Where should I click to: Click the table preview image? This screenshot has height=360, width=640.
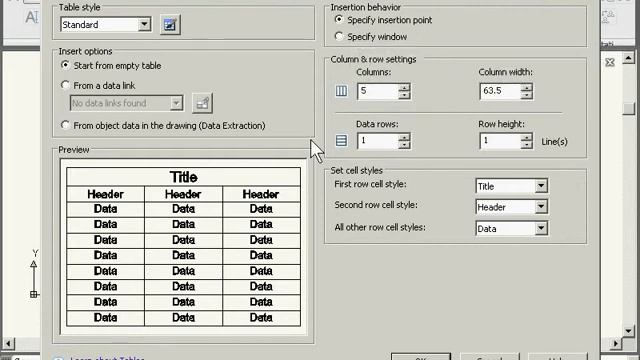[x=183, y=247]
